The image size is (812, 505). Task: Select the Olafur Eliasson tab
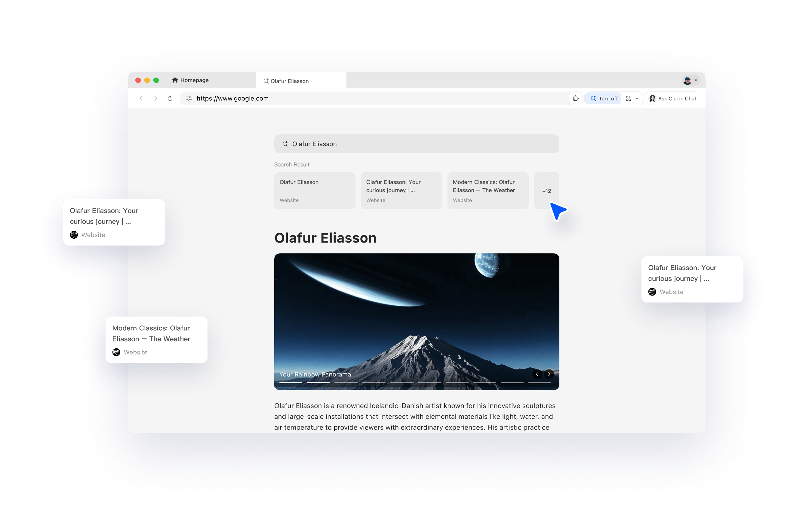click(289, 81)
